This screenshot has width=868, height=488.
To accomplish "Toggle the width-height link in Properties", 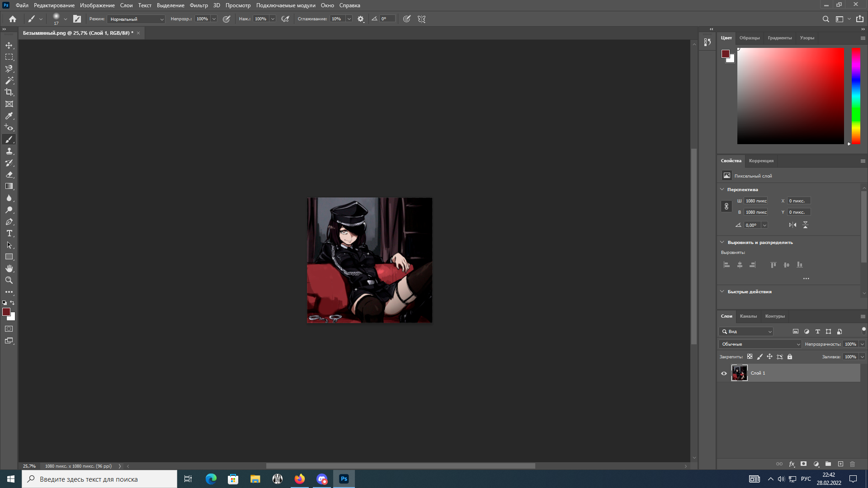I will click(726, 206).
